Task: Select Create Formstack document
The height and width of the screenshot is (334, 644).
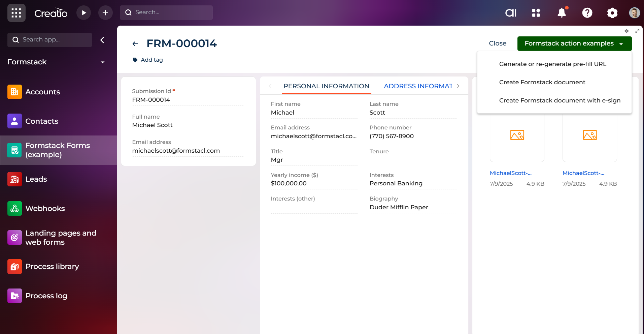Action: [x=542, y=82]
